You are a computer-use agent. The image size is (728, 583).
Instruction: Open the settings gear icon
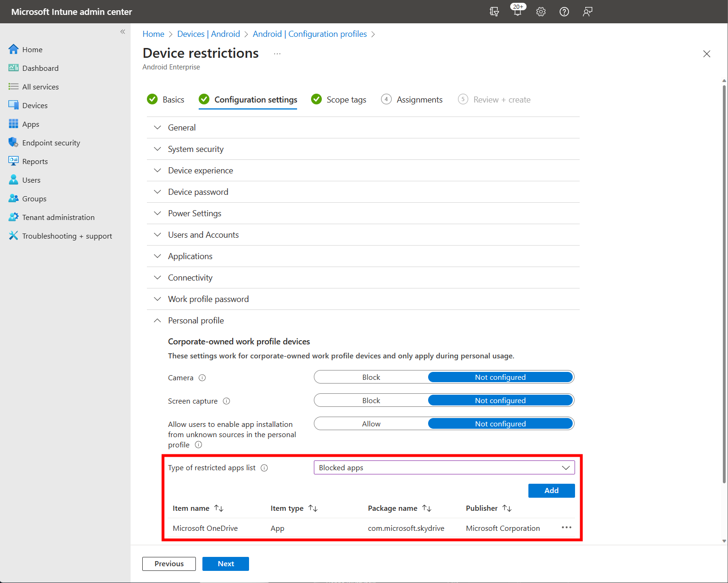pos(541,12)
